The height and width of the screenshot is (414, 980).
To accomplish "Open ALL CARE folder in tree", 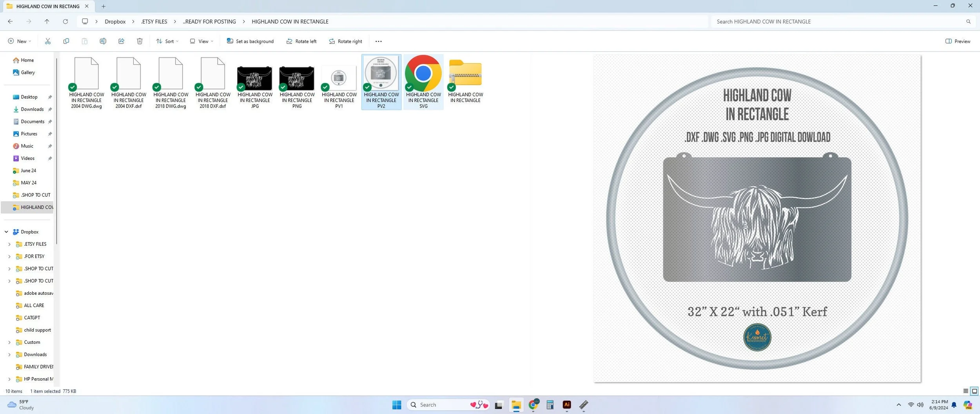I will pyautogui.click(x=34, y=305).
